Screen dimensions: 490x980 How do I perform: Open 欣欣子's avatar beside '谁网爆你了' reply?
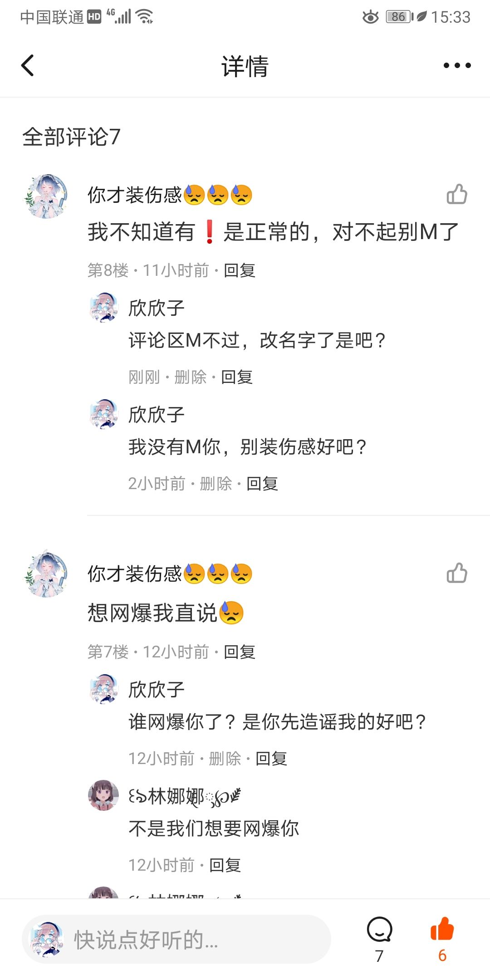tap(103, 689)
